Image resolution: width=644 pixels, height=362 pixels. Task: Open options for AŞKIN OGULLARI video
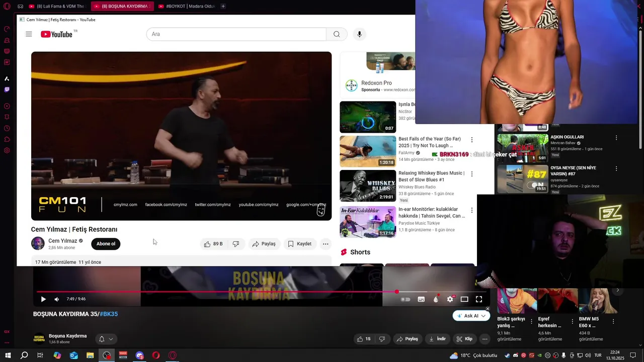point(616,137)
